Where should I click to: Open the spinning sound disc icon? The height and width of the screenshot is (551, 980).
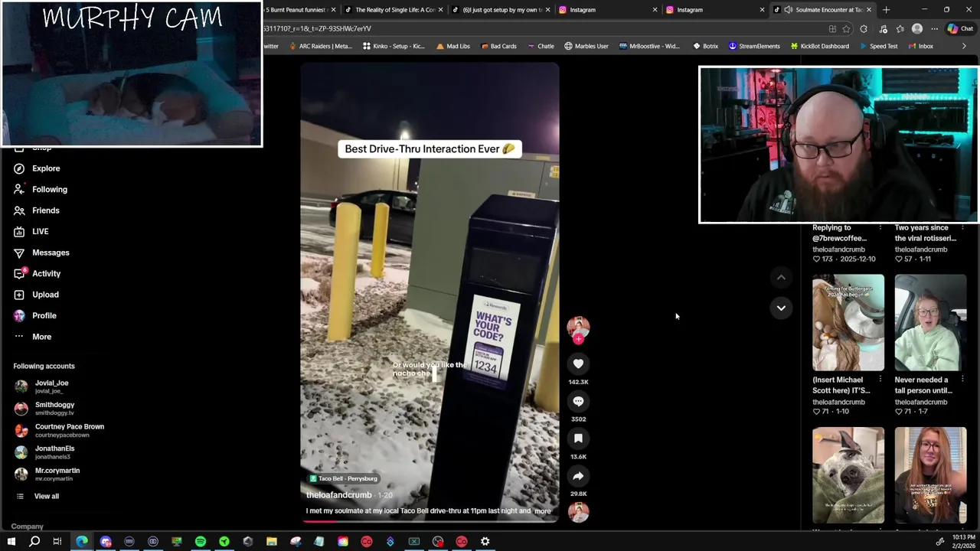click(578, 511)
